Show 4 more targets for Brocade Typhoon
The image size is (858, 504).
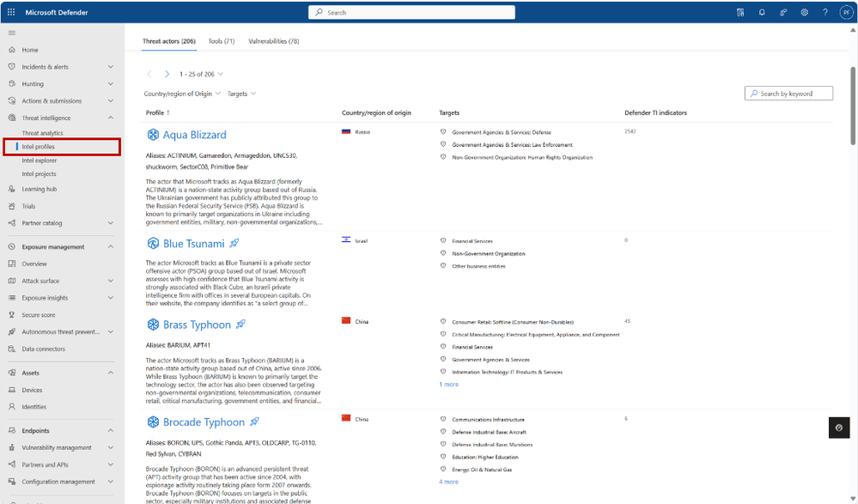point(448,482)
